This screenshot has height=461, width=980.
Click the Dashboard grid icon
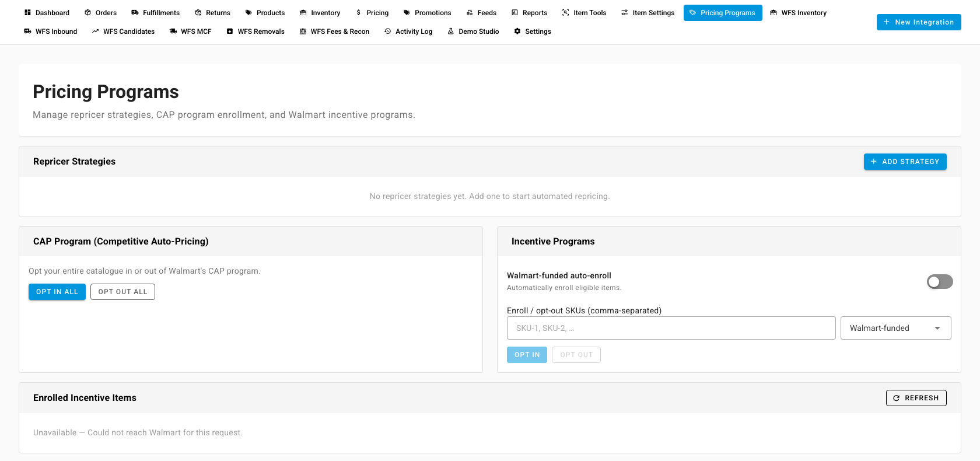point(27,12)
